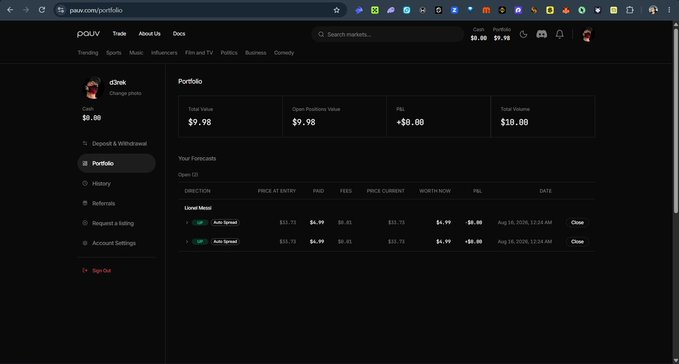Close the Messi forecast with -$0.00 P&L

577,222
